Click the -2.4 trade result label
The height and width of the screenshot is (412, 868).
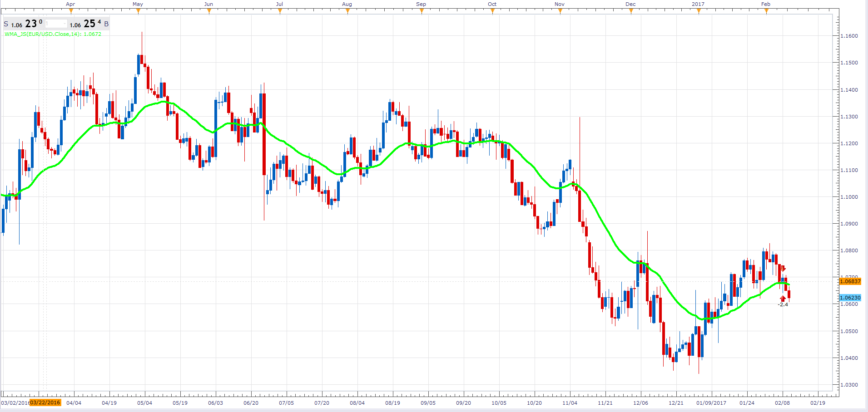click(783, 304)
